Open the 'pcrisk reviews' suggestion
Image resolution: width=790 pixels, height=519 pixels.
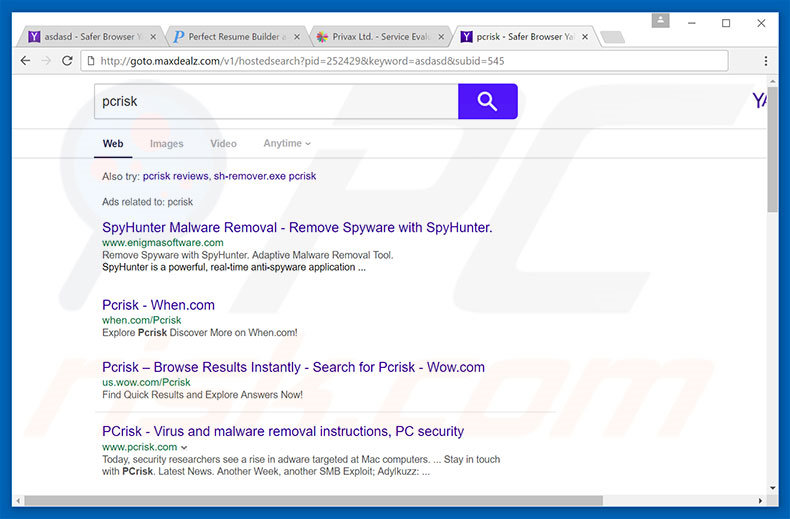coord(175,176)
